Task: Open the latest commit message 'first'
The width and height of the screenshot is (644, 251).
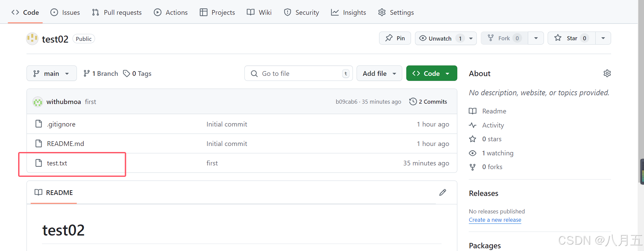Action: (90, 102)
